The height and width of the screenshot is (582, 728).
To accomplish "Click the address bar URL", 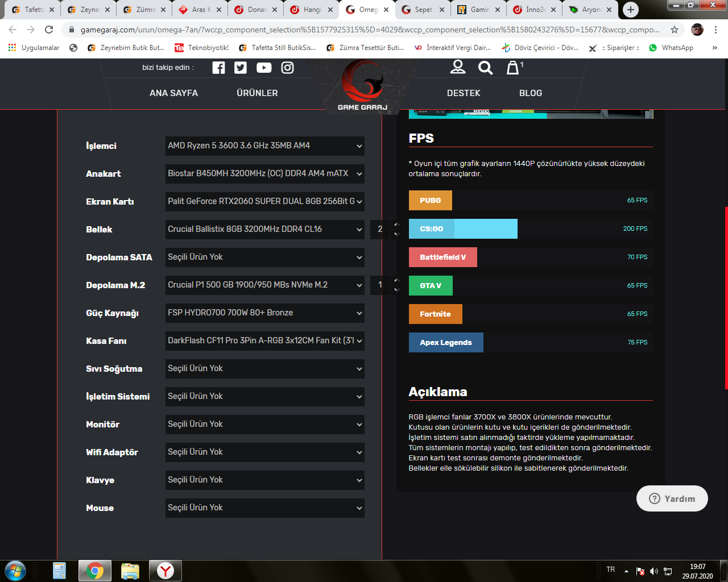I will (370, 30).
